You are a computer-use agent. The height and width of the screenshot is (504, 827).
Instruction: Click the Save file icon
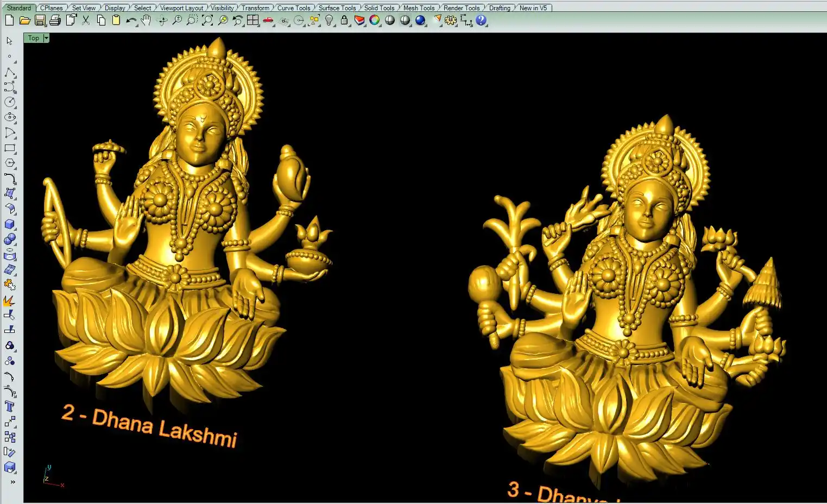tap(40, 21)
